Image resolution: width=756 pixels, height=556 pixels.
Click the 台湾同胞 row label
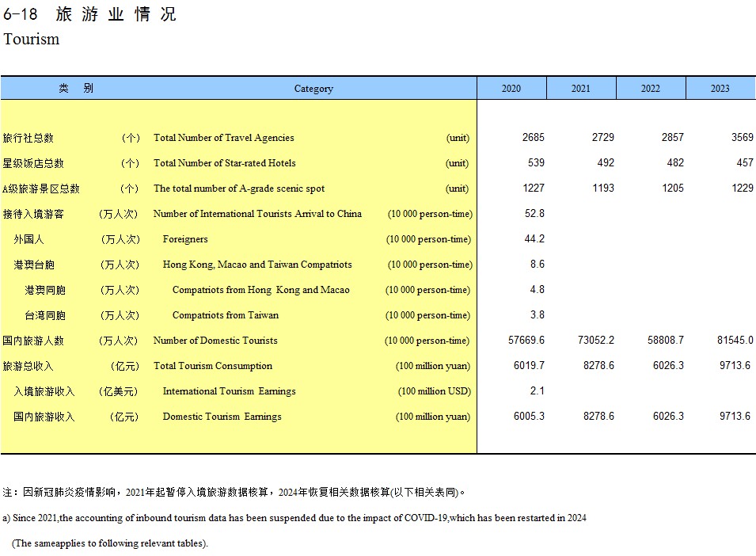tap(45, 315)
